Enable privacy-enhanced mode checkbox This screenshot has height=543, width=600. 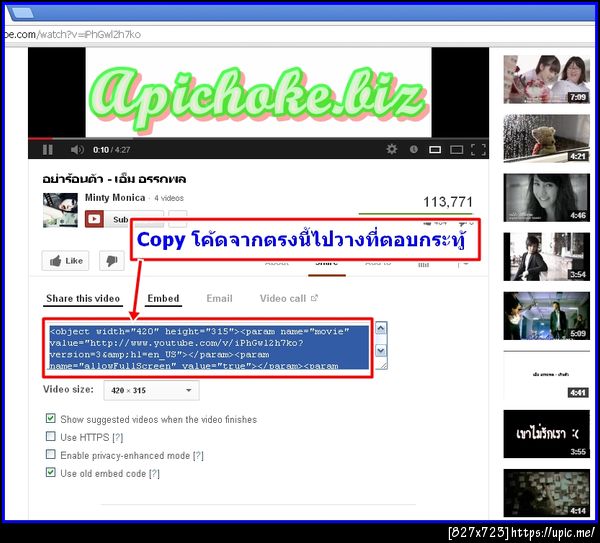[x=51, y=454]
